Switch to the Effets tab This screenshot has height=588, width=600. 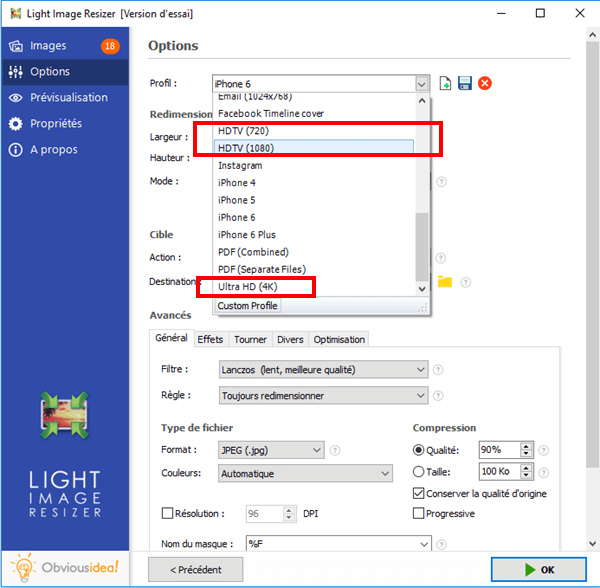(x=210, y=340)
